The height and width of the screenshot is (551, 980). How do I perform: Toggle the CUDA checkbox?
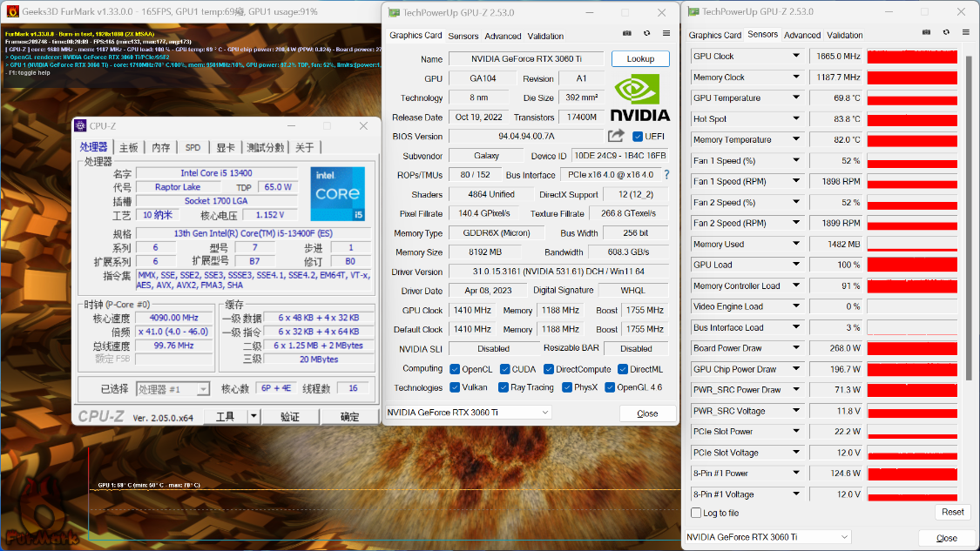pyautogui.click(x=505, y=369)
